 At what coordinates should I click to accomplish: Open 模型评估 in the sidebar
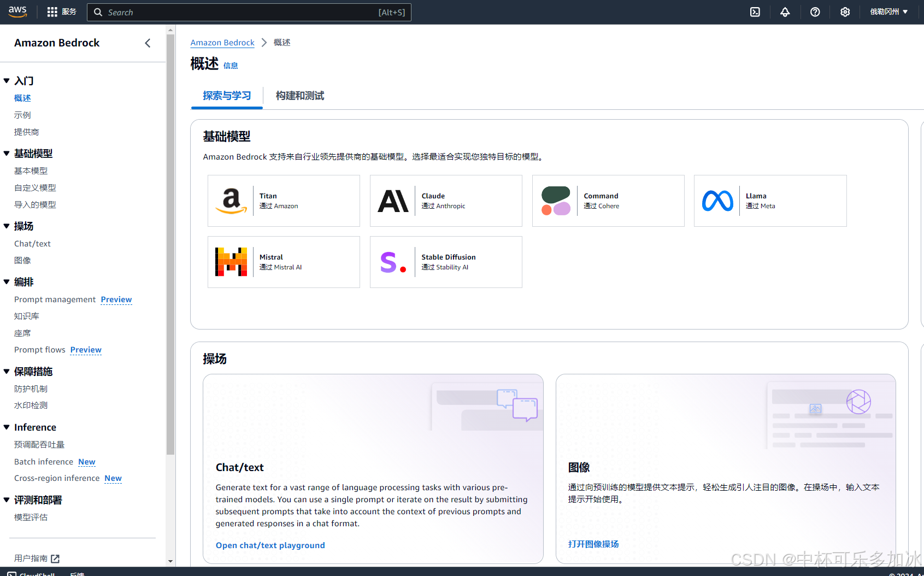[31, 518]
